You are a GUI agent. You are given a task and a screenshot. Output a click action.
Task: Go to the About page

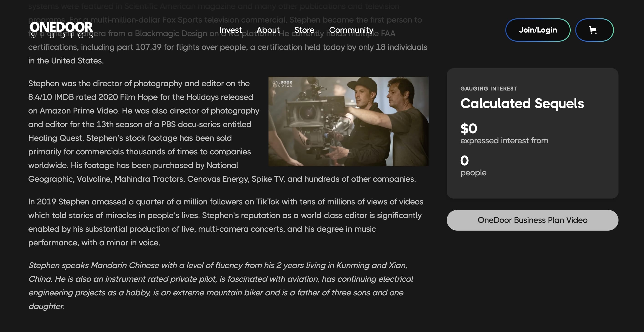pos(268,30)
